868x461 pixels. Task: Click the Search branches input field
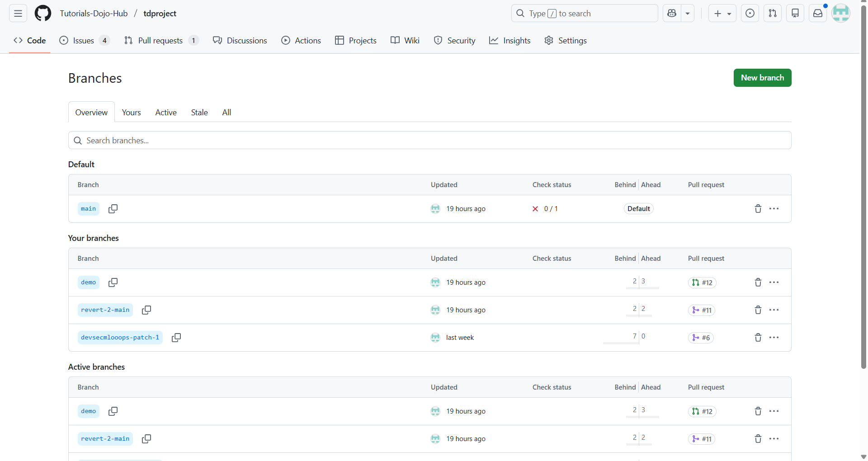[429, 141]
